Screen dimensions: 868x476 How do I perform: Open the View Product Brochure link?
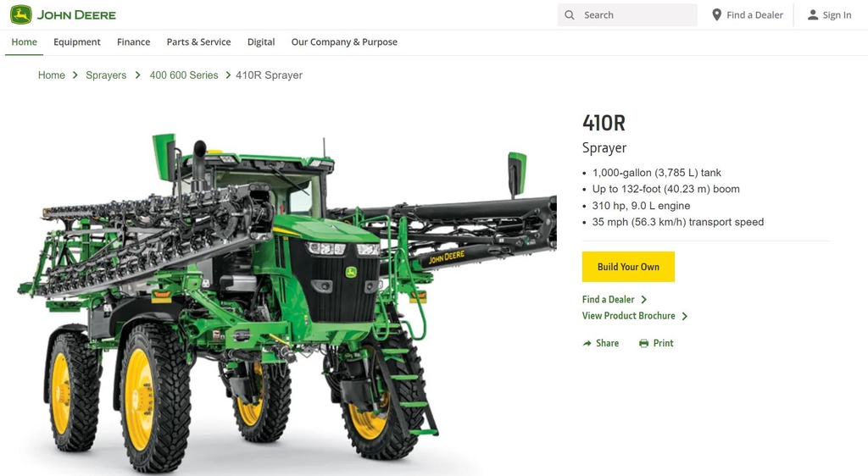click(x=628, y=316)
